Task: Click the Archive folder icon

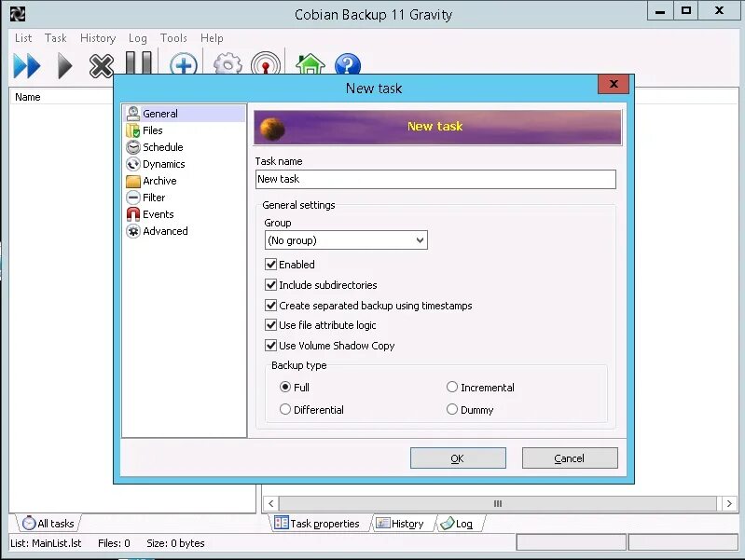Action: 133,181
